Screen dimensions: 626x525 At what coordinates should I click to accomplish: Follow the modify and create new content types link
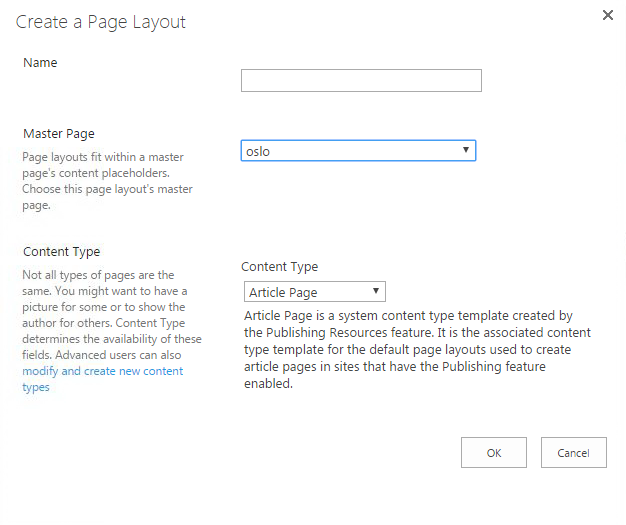(103, 379)
